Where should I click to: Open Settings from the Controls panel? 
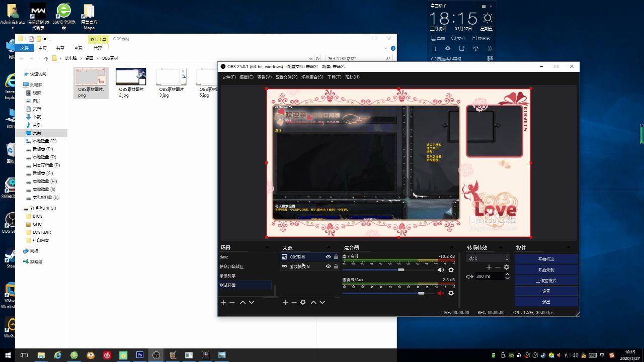[x=546, y=291]
